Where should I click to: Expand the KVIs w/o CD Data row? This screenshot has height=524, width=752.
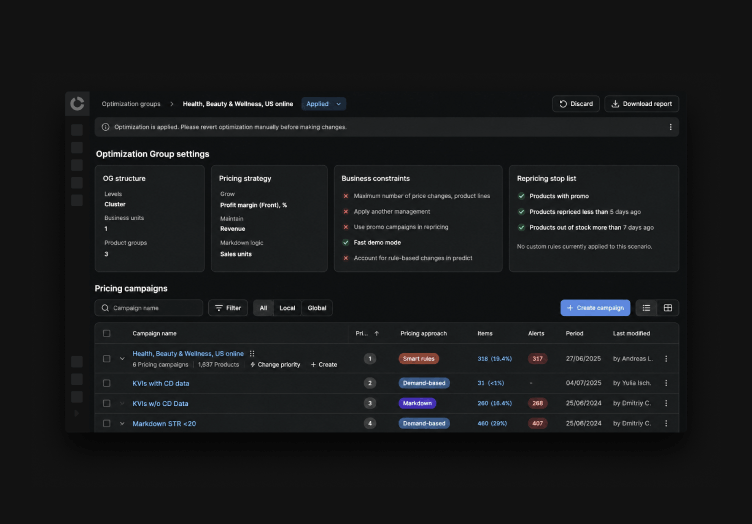122,403
